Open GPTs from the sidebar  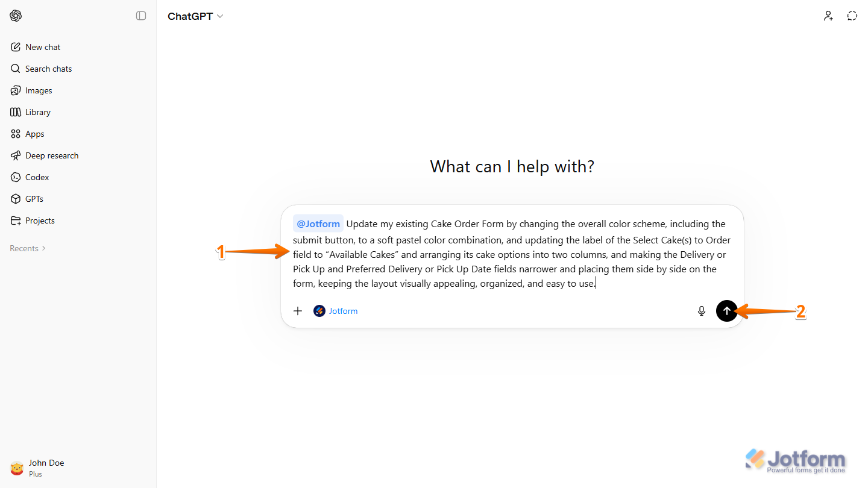[x=78, y=199]
